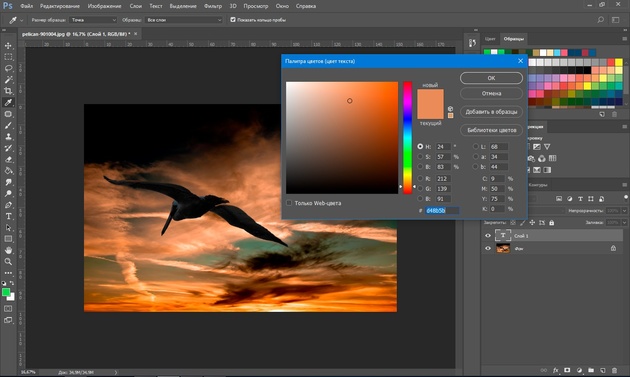Open Библиотеки цветов button

(491, 130)
